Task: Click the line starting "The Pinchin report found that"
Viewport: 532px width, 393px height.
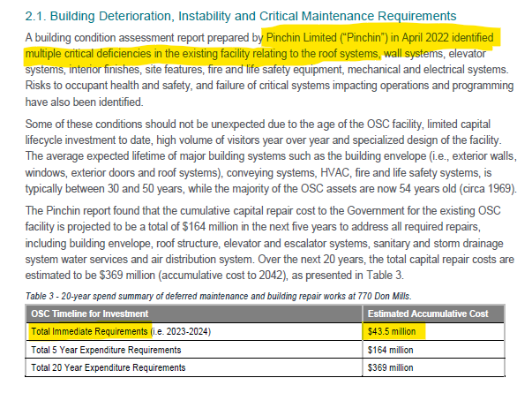Action: 263,210
